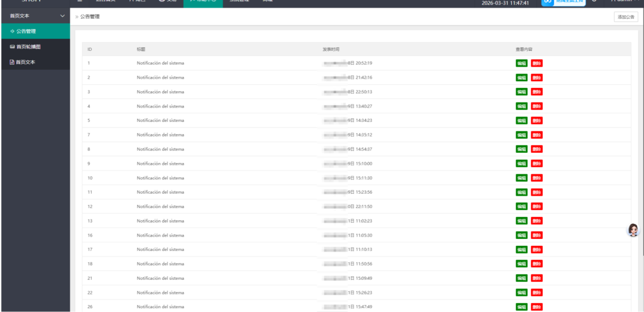Click the 公告管理 breadcrumb text
The width and height of the screenshot is (644, 312).
pyautogui.click(x=89, y=17)
